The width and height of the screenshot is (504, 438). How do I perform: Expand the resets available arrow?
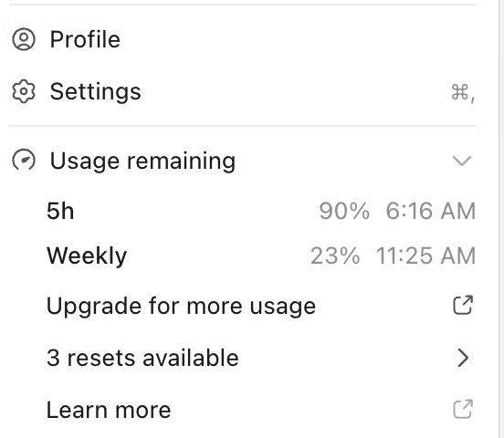[463, 358]
